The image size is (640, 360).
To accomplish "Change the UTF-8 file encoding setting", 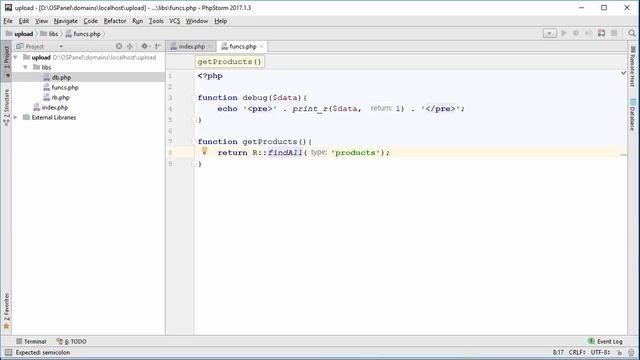I will point(600,352).
